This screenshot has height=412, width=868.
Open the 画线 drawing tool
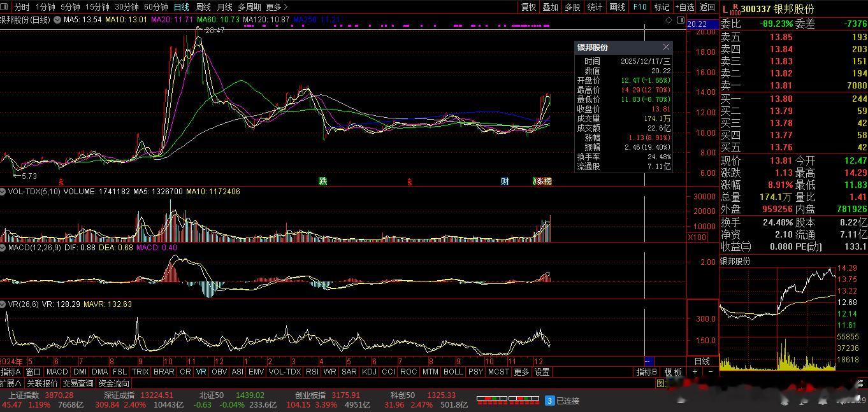click(617, 7)
